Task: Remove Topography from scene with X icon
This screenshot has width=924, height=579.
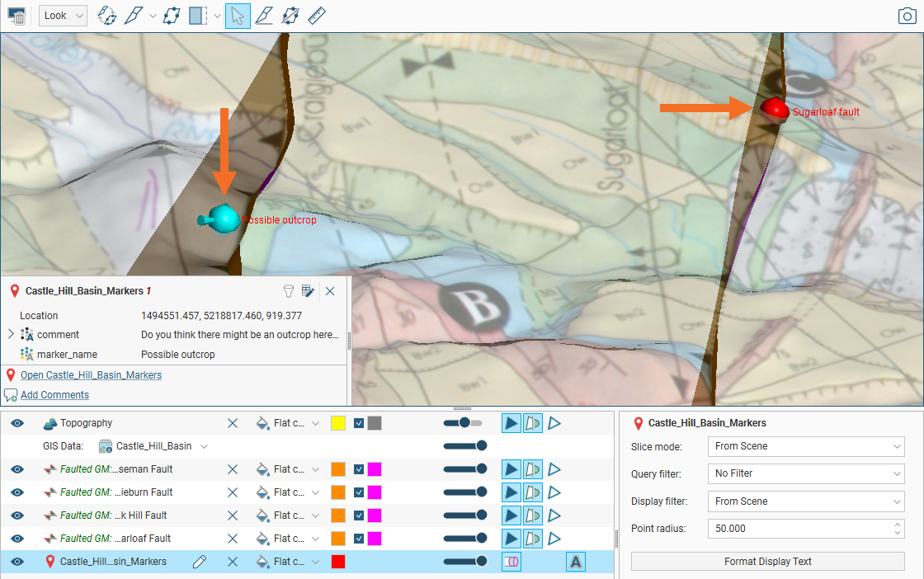Action: click(233, 423)
